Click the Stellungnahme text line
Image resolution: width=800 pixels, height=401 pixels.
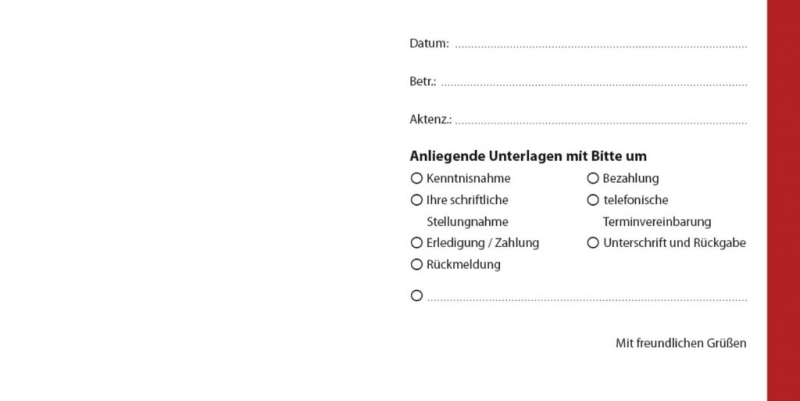(x=467, y=222)
